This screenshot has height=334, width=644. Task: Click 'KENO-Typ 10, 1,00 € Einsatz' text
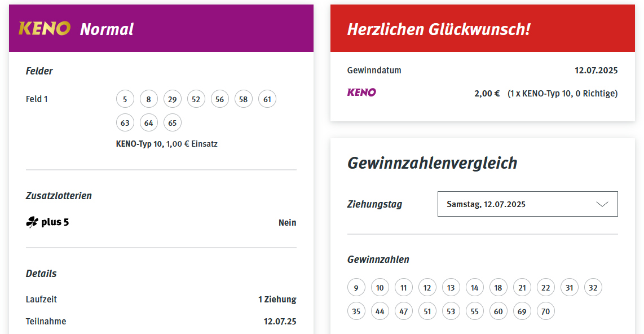pos(167,144)
